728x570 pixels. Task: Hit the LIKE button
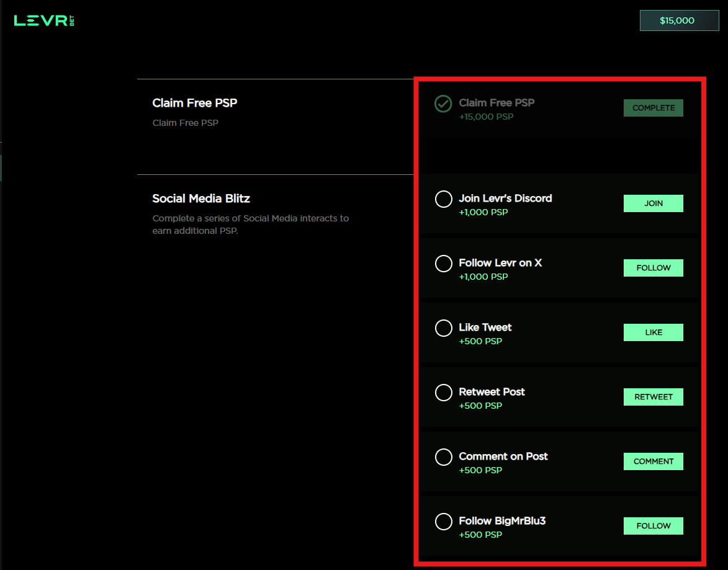[x=653, y=332]
